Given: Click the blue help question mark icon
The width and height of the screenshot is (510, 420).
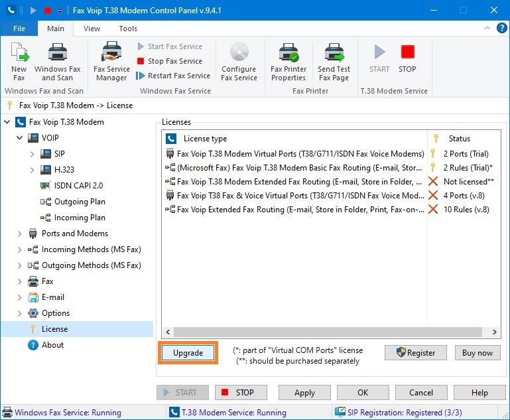Looking at the screenshot, I should [501, 28].
